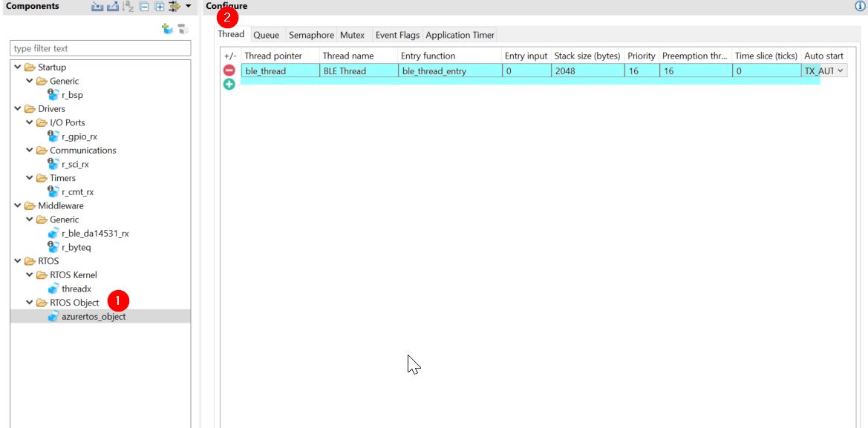Click the r_bsp component icon
The height and width of the screenshot is (428, 868).
[x=53, y=94]
